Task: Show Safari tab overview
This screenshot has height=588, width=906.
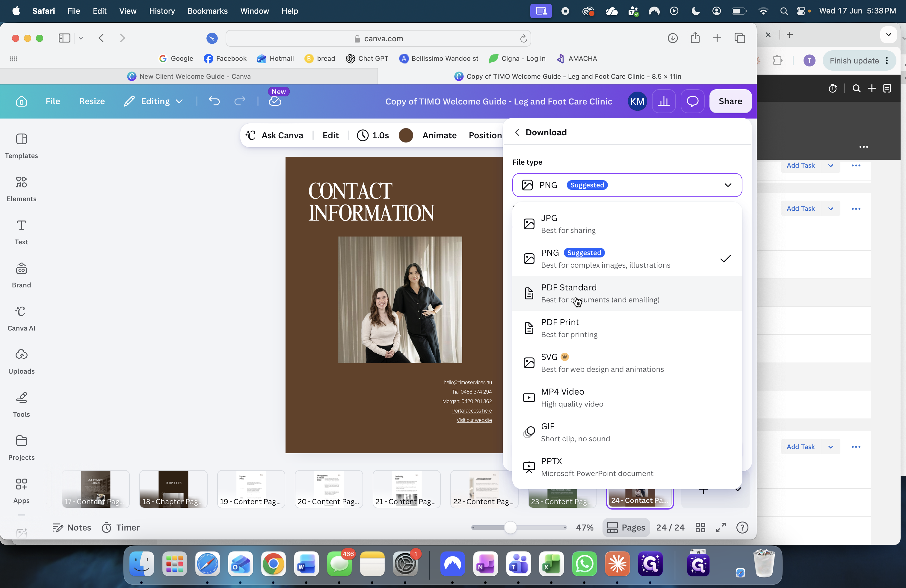Action: pos(740,38)
